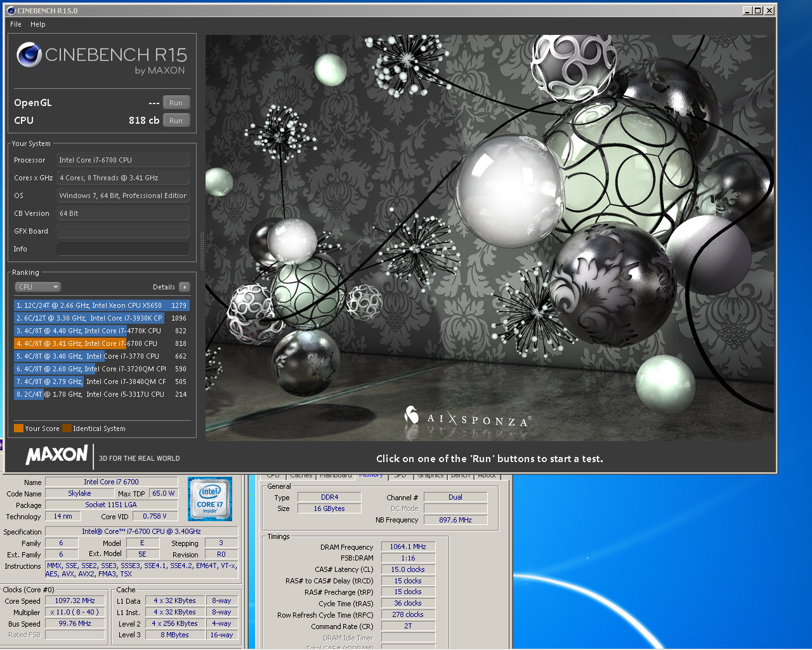Click the Cinebench title bar app icon
This screenshot has height=650, width=812.
(11, 11)
